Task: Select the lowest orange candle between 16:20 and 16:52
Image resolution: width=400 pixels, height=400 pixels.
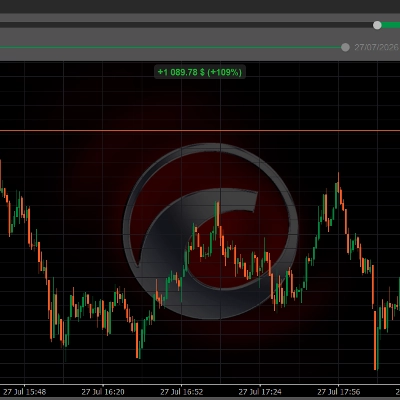Action: pyautogui.click(x=137, y=340)
